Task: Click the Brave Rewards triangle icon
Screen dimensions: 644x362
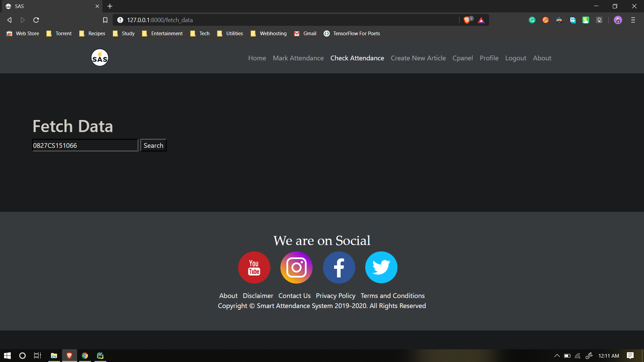Action: [481, 20]
